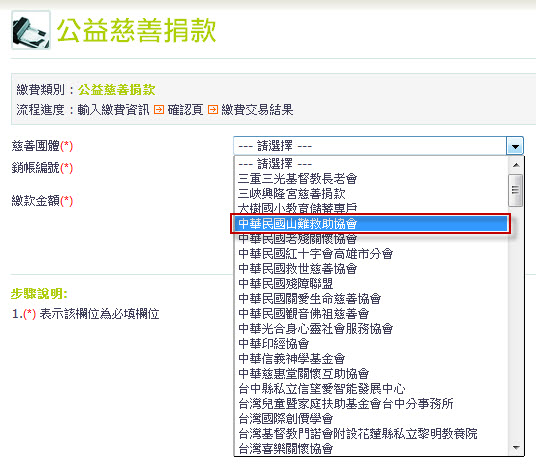Choose 三重三光基督教長老會 option
536x468 pixels.
click(x=371, y=178)
